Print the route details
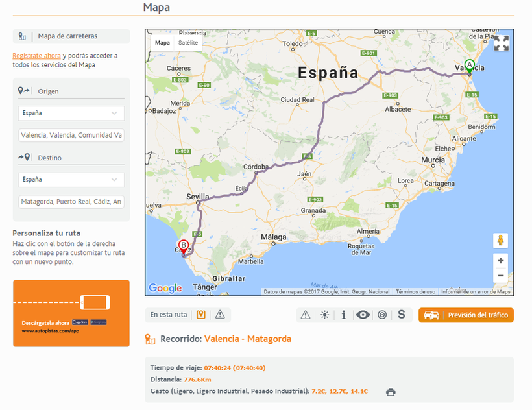The width and height of the screenshot is (532, 410). pos(391,392)
